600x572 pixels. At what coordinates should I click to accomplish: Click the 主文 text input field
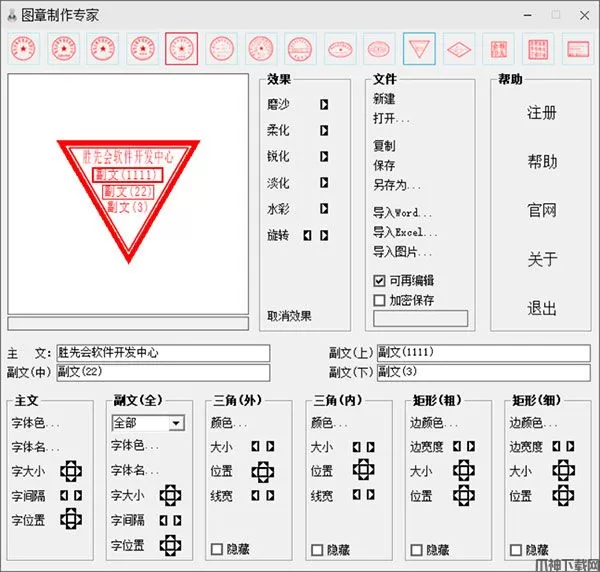(163, 353)
